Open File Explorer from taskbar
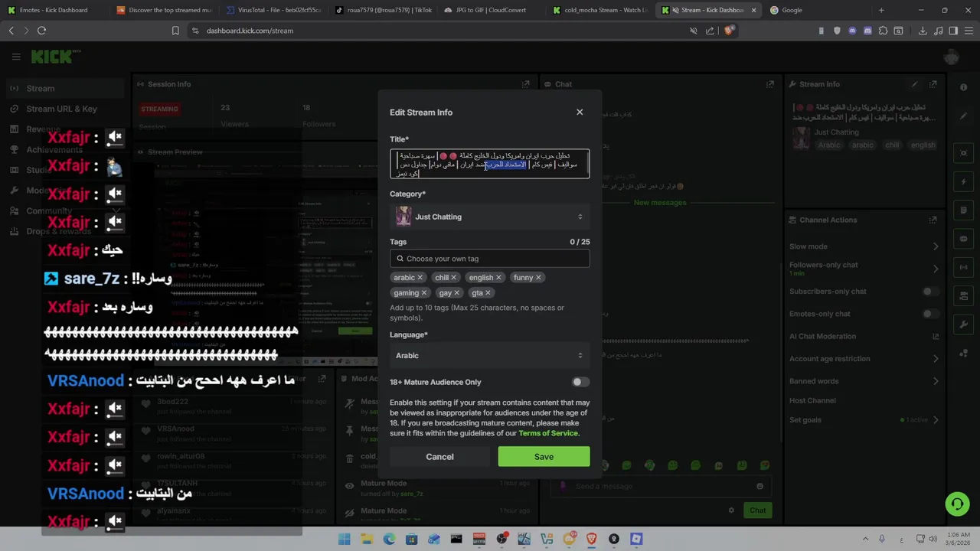Image resolution: width=980 pixels, height=551 pixels. tap(367, 539)
